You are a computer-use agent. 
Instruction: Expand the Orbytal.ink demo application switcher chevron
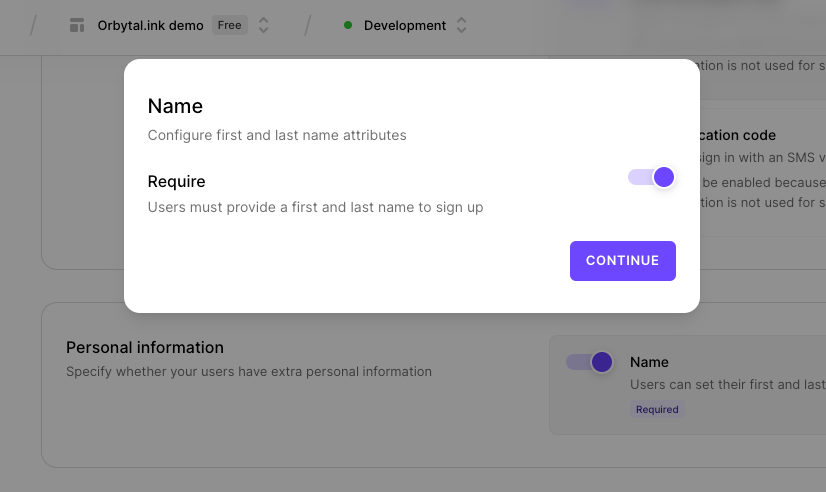[x=264, y=26]
